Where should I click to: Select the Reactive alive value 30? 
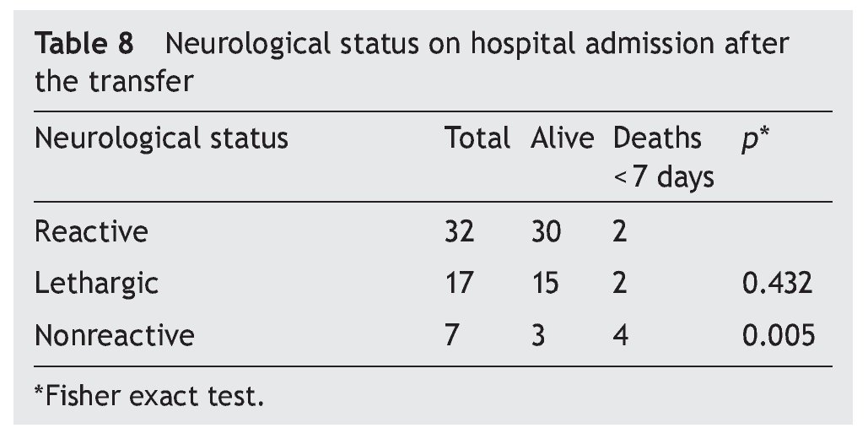coord(546,231)
